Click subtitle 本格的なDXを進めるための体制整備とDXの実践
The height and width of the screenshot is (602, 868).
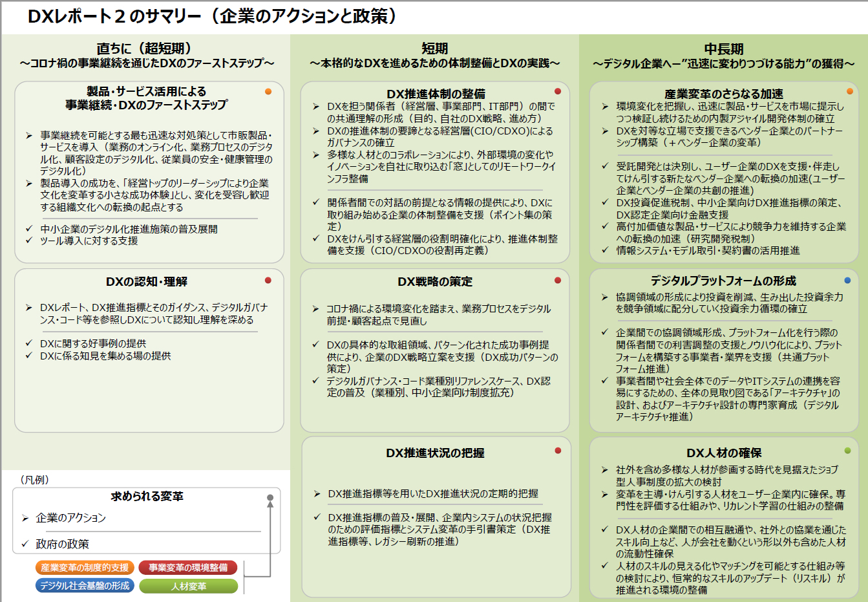click(x=434, y=63)
